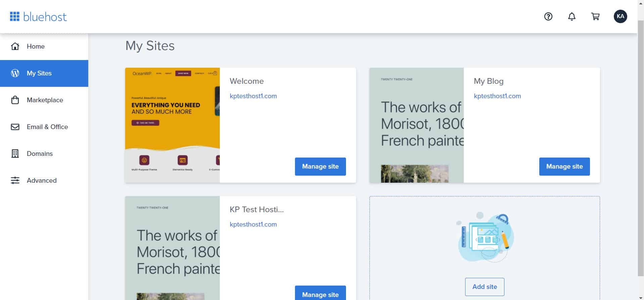
Task: Click the bluehost wordmark
Action: (x=45, y=17)
